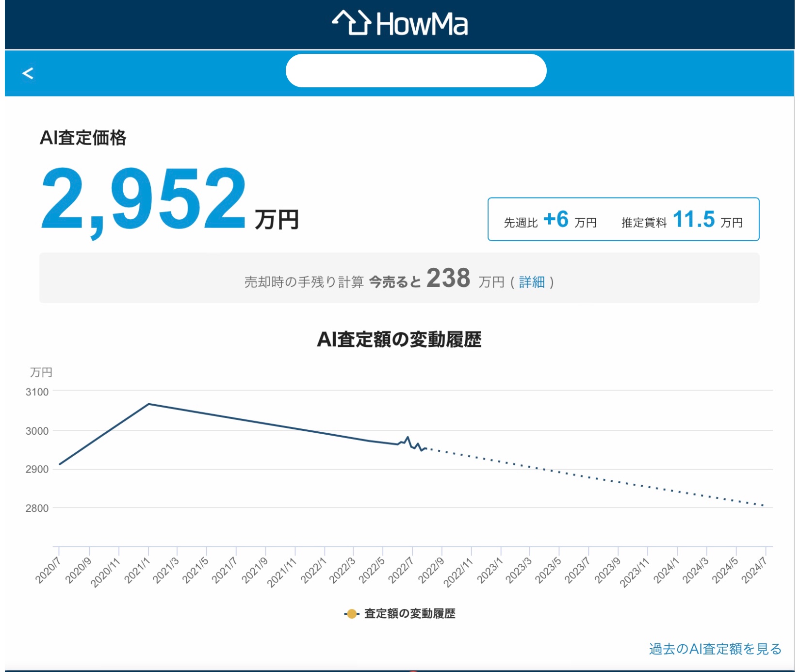Click the 2022/7 x-axis label
800x672 pixels.
(401, 570)
